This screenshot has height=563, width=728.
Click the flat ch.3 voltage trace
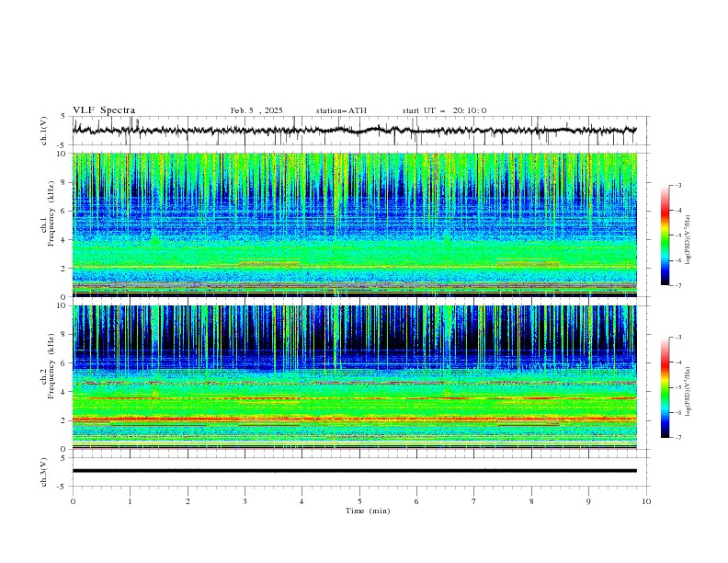pos(354,471)
